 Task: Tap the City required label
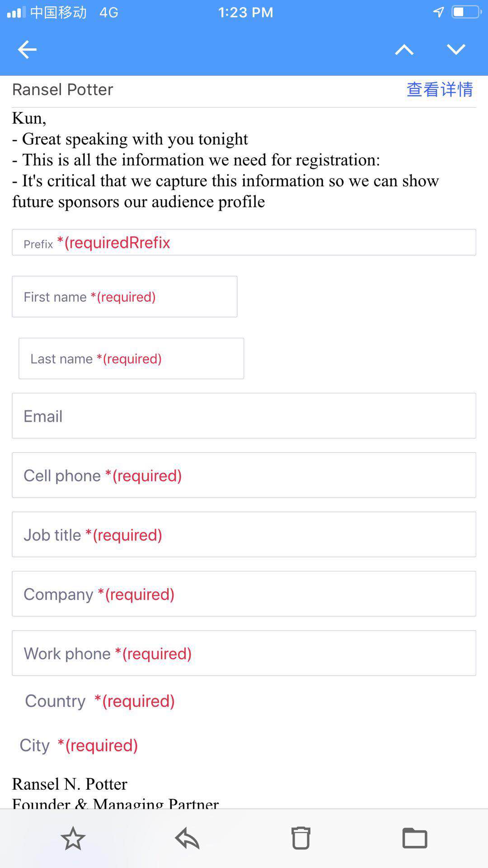[79, 745]
